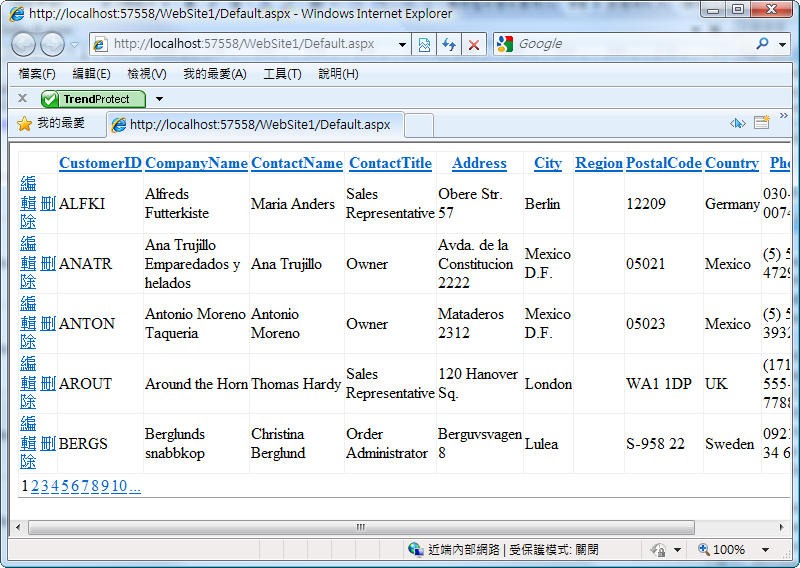
Task: Click the red Stop loading icon
Action: point(474,44)
